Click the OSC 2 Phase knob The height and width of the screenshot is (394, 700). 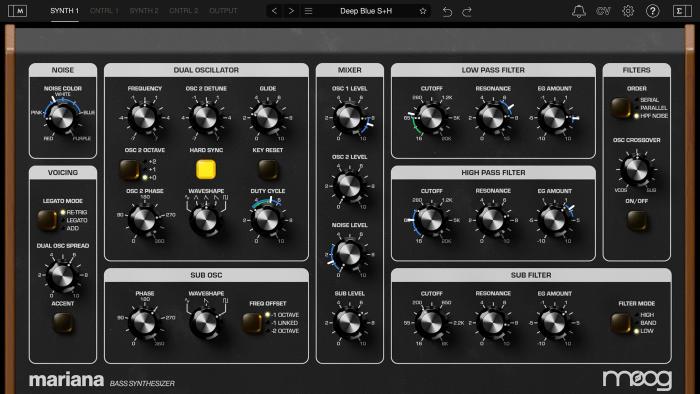click(x=144, y=220)
